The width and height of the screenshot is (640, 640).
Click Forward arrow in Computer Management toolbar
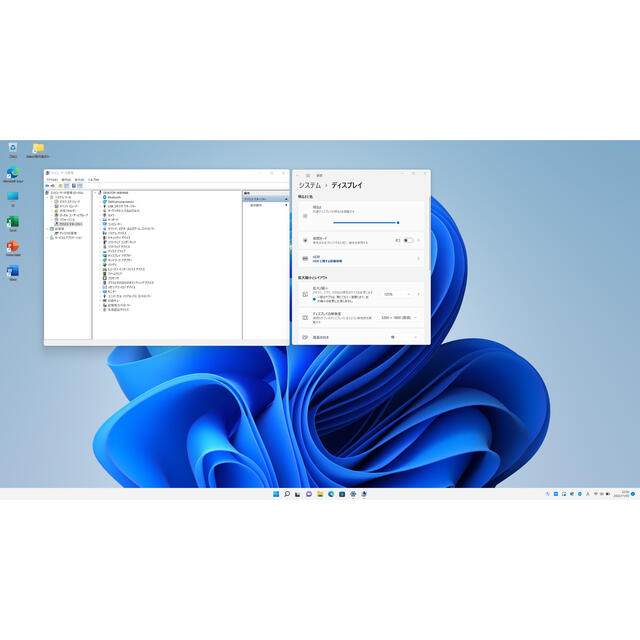click(53, 186)
